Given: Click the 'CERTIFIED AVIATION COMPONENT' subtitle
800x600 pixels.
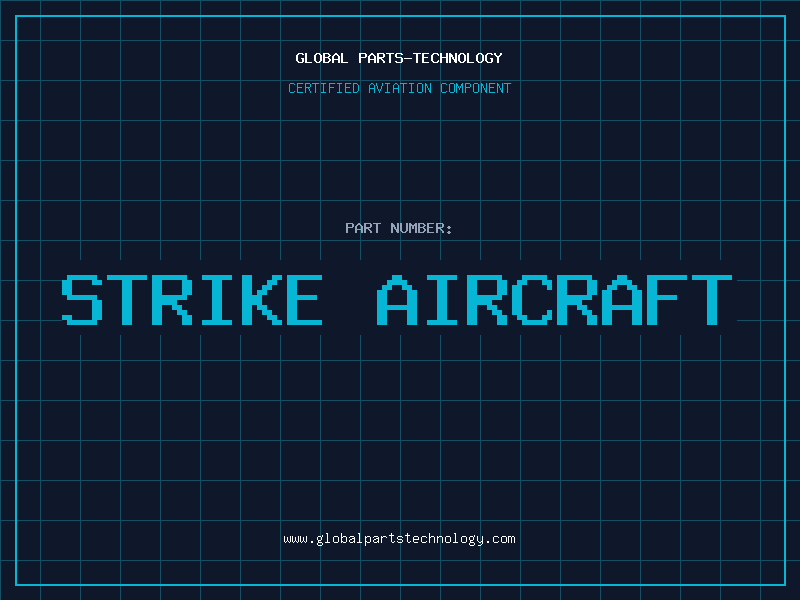Looking at the screenshot, I should [399, 88].
